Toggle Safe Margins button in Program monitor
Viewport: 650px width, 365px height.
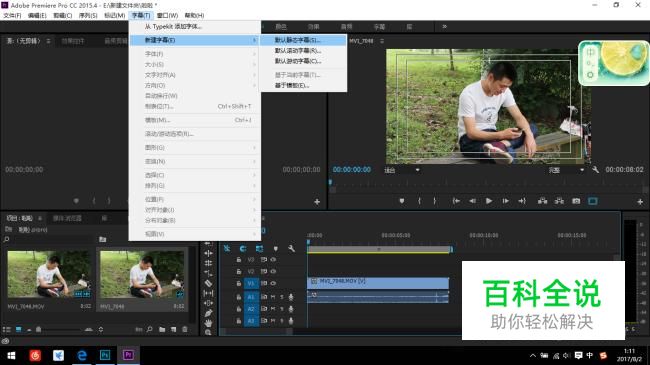[593, 201]
